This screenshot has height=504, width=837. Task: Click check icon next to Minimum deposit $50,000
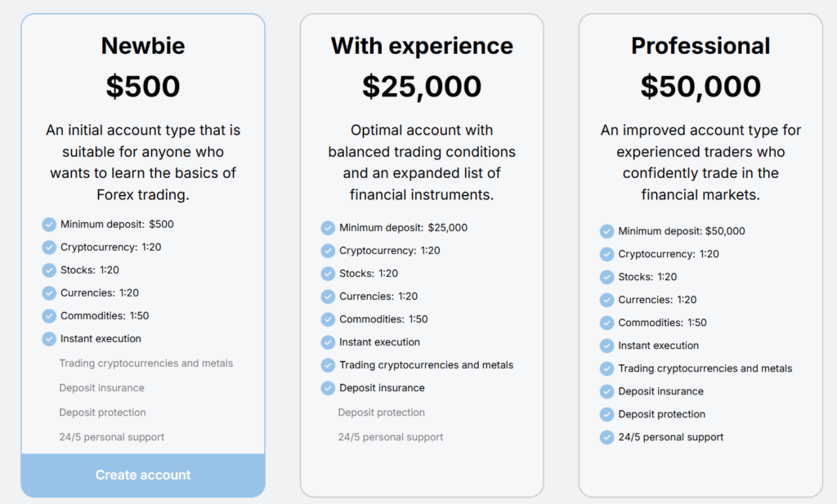(x=606, y=231)
